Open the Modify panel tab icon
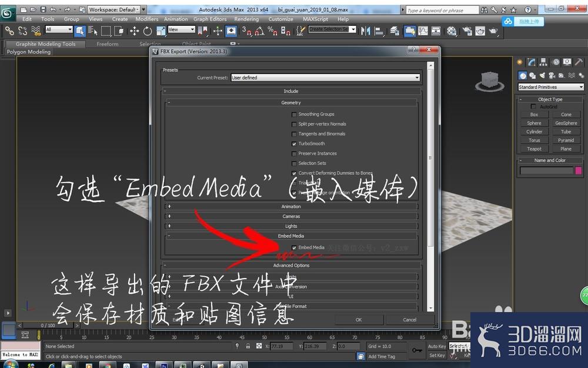Image resolution: width=588 pixels, height=368 pixels. click(532, 62)
